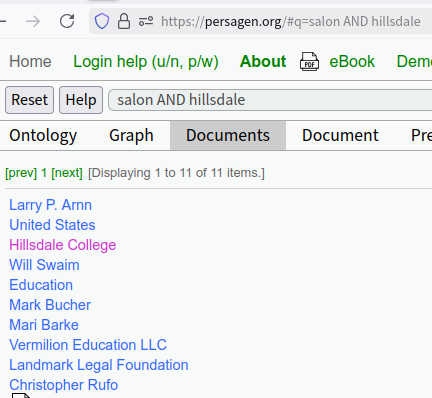Switch to the Graph tab
The height and width of the screenshot is (398, 432).
(131, 135)
